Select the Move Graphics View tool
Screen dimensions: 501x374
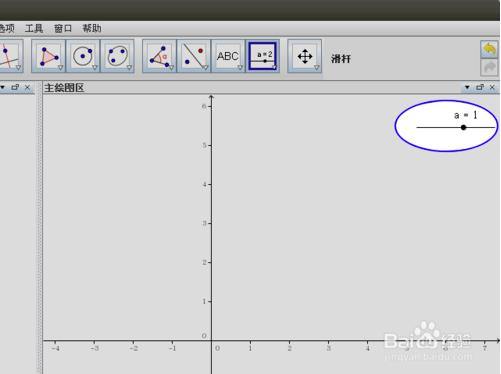[x=305, y=56]
